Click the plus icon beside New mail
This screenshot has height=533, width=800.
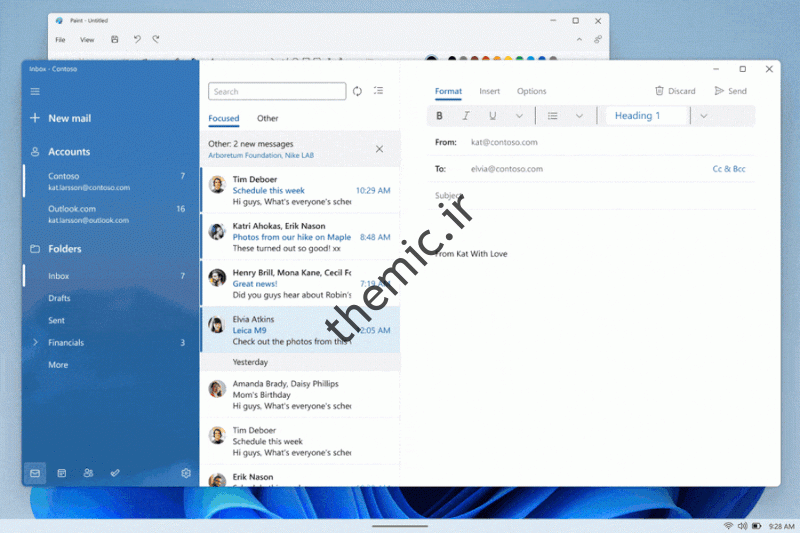coord(35,118)
